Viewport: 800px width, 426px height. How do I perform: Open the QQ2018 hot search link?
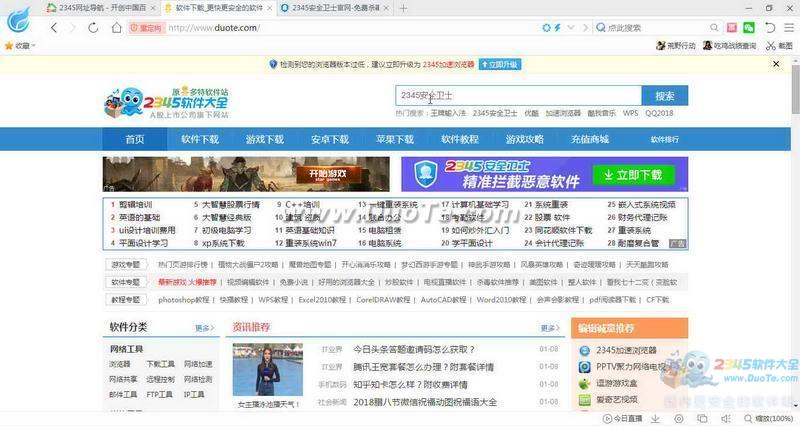coord(659,113)
